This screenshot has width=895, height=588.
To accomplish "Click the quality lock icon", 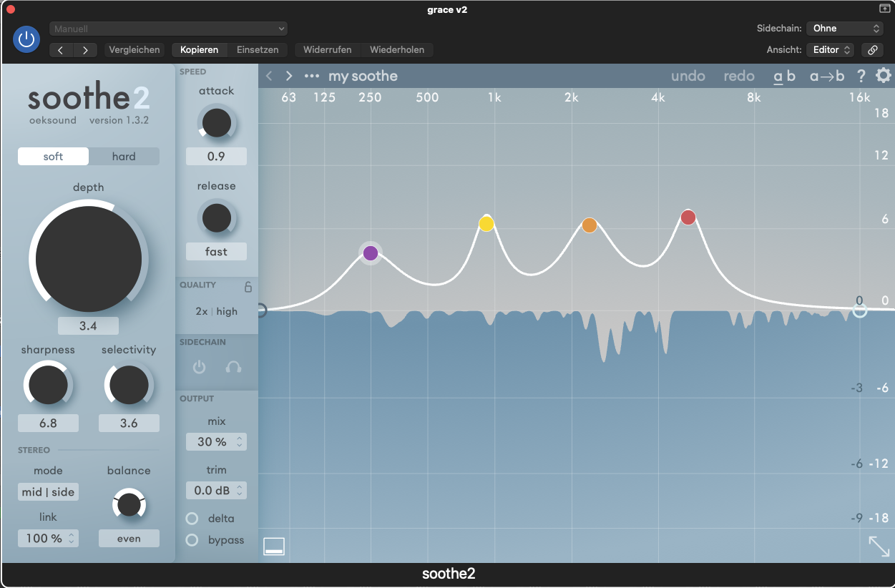I will [x=248, y=287].
